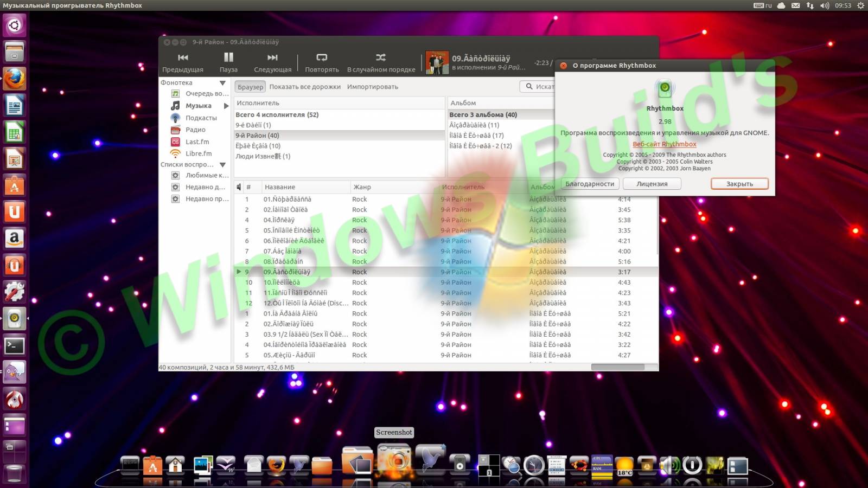Image resolution: width=868 pixels, height=488 pixels.
Task: Click the album cover thumbnail in toolbar
Action: tap(437, 63)
